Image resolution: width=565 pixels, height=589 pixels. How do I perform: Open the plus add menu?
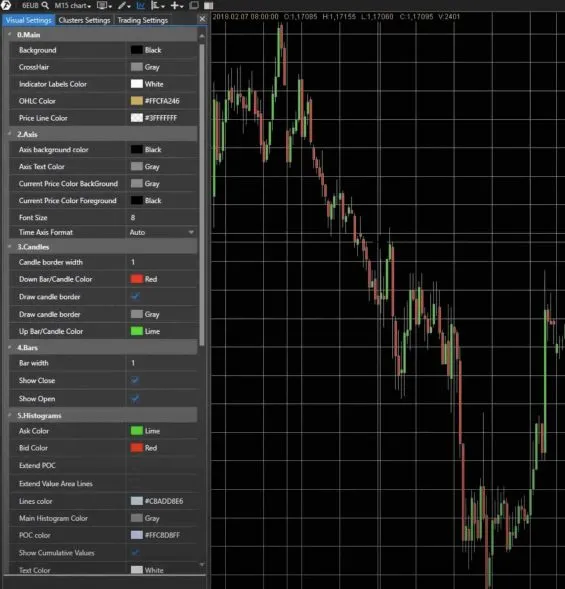[177, 6]
